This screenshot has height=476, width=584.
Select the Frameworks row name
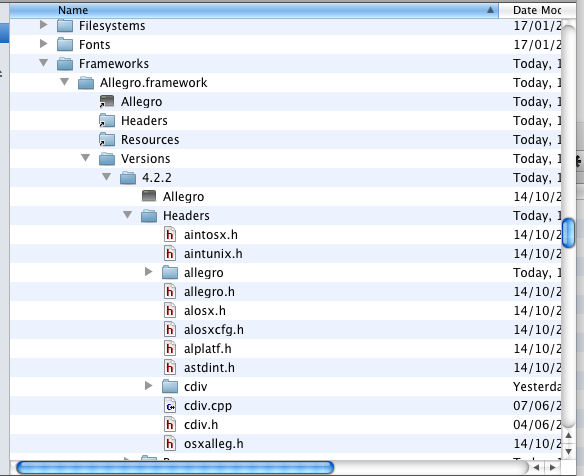(x=114, y=64)
